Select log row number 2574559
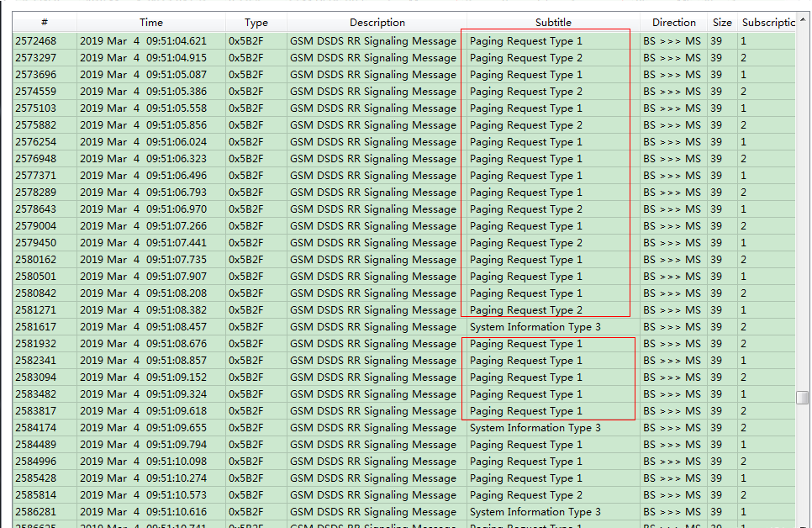Viewport: 812px width, 528px height. tap(403, 91)
